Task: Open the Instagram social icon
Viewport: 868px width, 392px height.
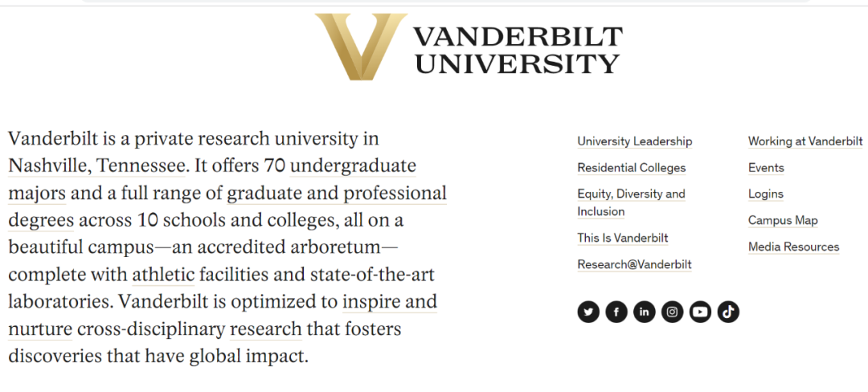Action: point(672,312)
